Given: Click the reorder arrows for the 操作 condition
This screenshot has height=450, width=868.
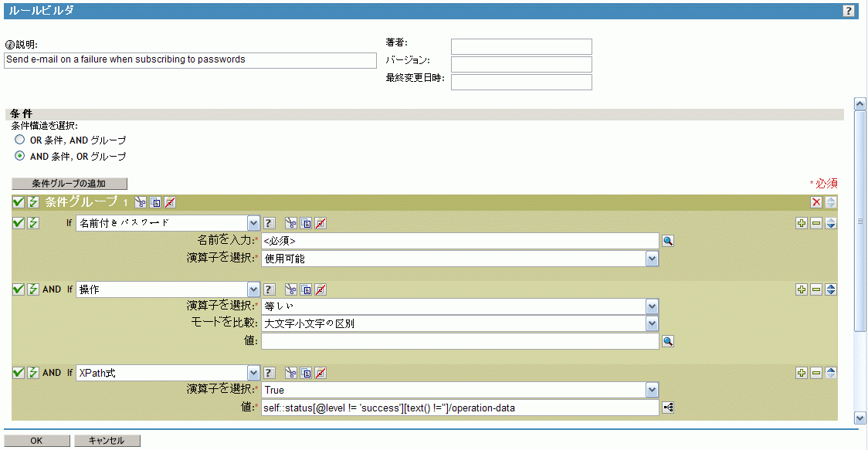Looking at the screenshot, I should click(831, 289).
